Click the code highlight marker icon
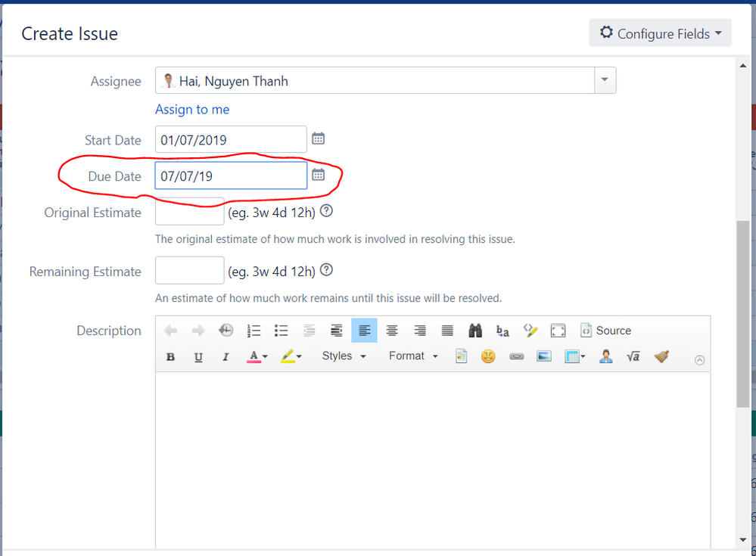 [530, 331]
